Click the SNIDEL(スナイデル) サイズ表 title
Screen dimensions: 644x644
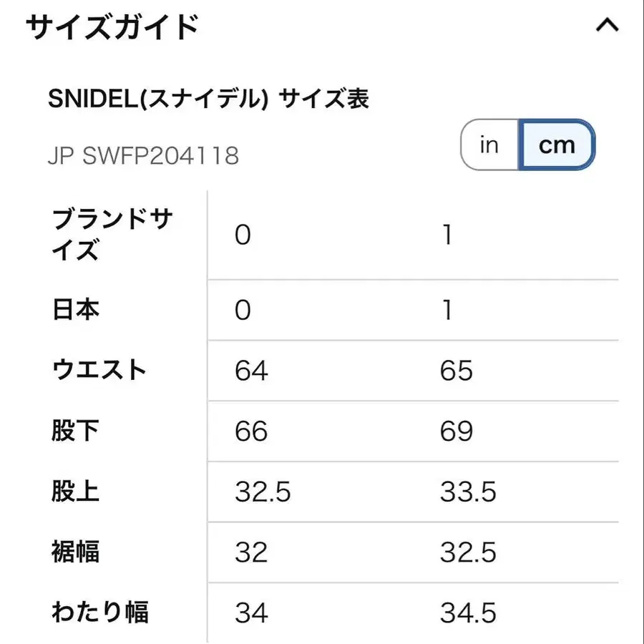coord(208,99)
